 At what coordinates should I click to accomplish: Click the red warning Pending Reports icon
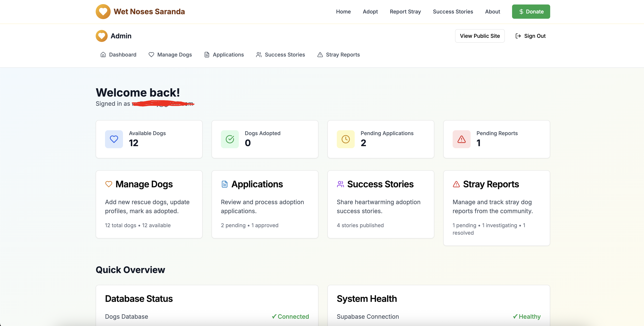461,139
